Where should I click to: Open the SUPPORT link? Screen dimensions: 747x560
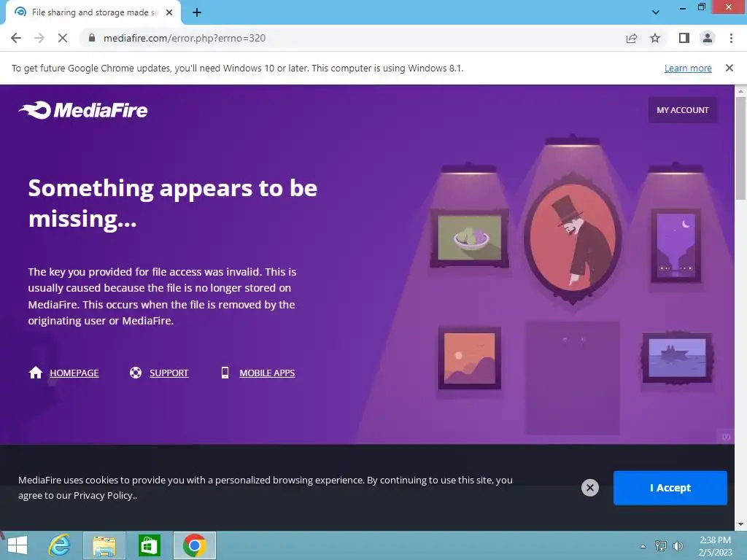pos(169,373)
